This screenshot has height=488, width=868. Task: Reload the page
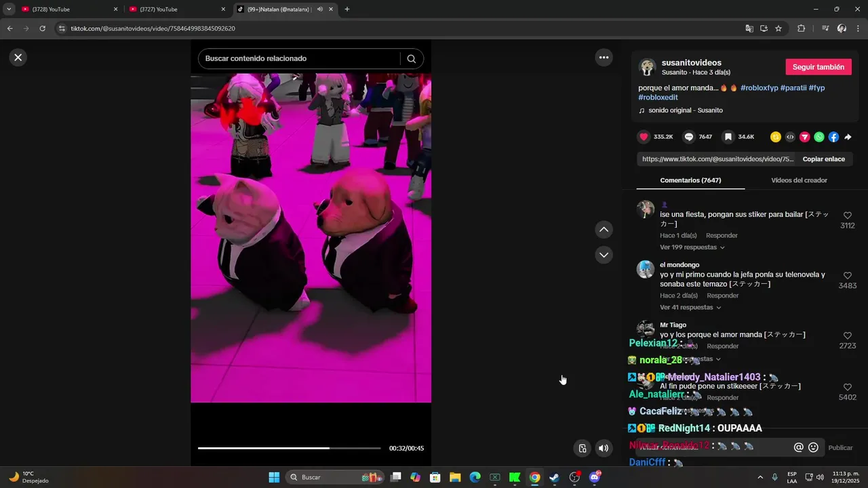click(x=42, y=28)
